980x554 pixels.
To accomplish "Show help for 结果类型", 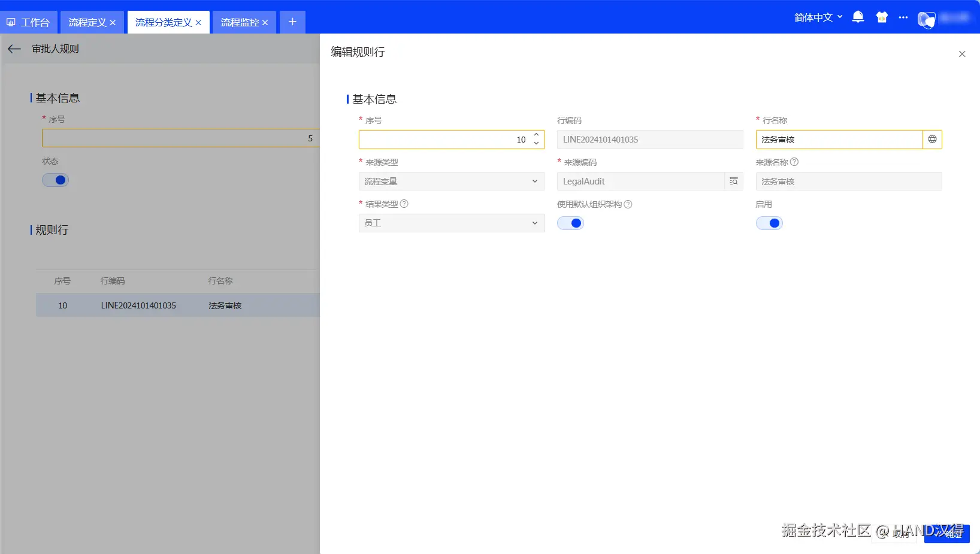I will 404,204.
